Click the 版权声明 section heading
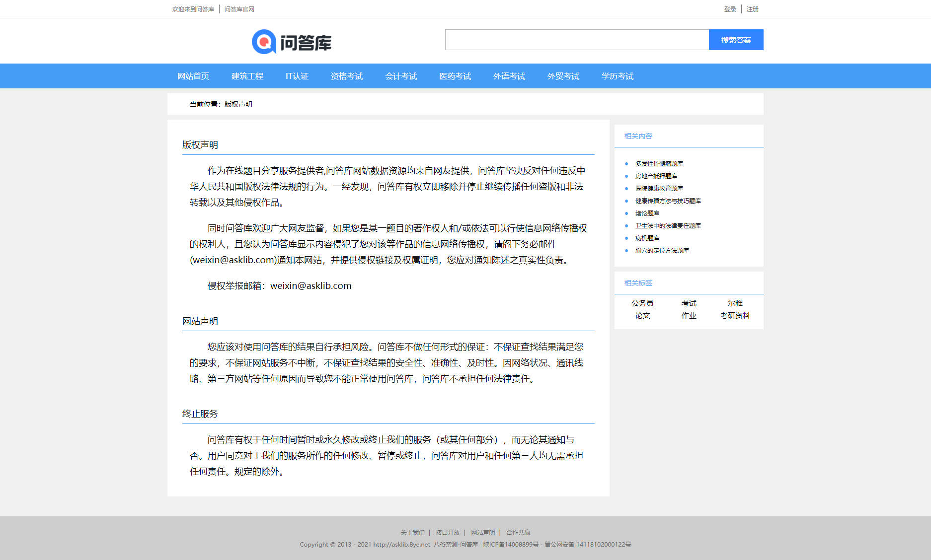The image size is (931, 560). (200, 145)
